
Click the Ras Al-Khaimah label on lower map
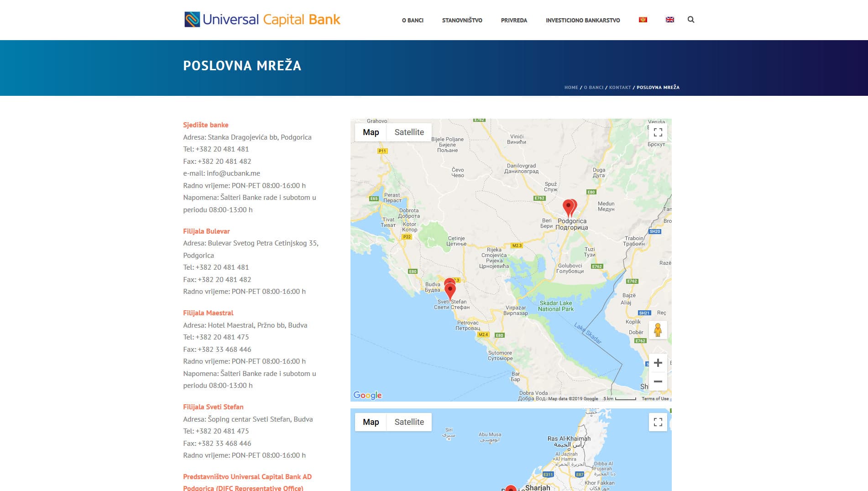click(x=569, y=441)
